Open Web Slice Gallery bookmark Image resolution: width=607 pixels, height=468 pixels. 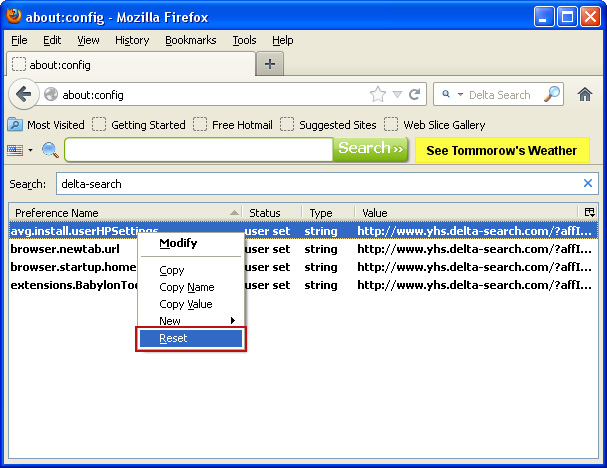click(x=435, y=125)
